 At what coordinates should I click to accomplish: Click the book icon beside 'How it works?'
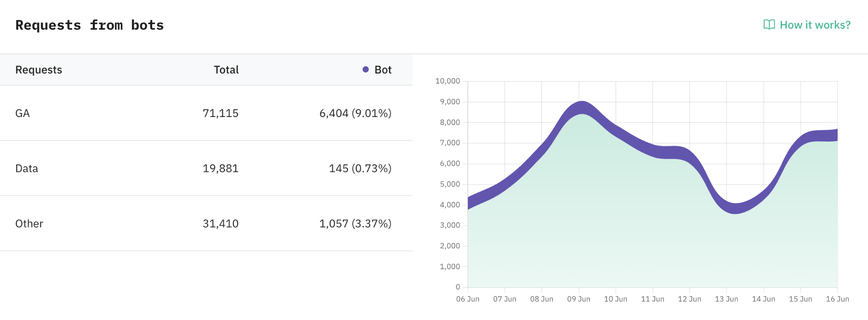coord(769,25)
